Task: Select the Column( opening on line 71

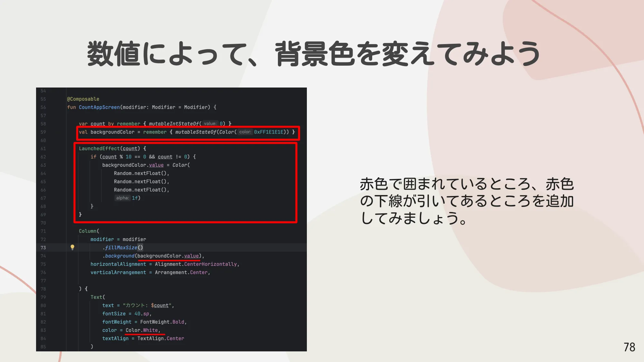Action: coord(88,231)
